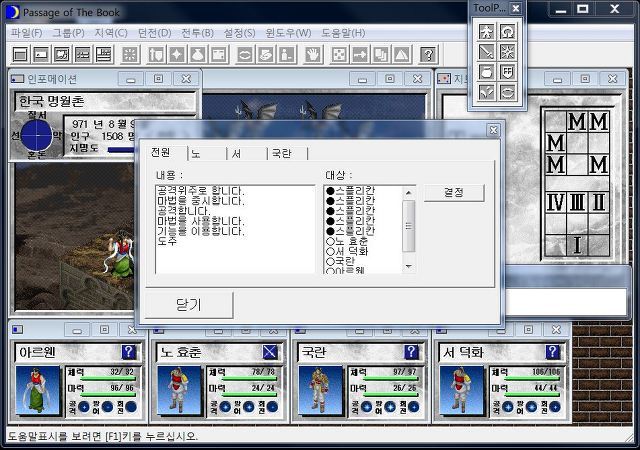Click the triangle toolbar icon
Screen dimensions: 640x450
[402, 54]
